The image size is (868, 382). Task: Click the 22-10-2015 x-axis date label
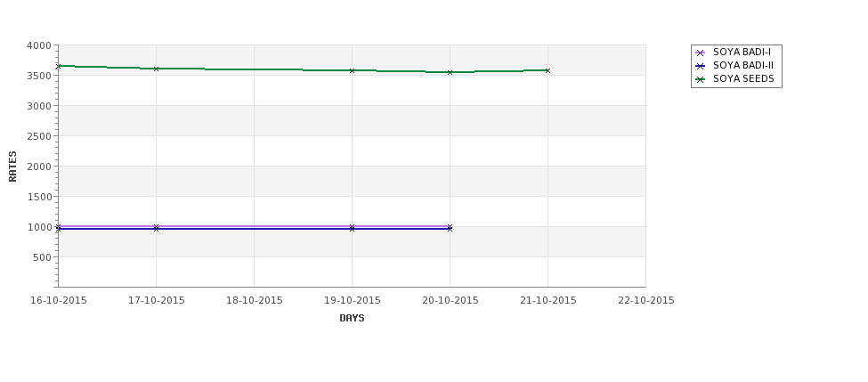click(646, 301)
